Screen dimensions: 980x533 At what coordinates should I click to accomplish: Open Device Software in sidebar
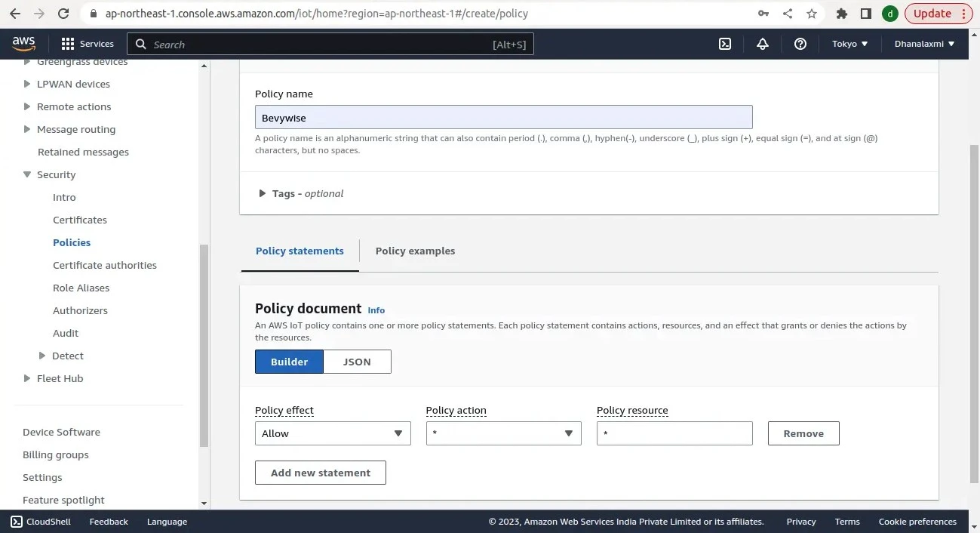coord(61,432)
